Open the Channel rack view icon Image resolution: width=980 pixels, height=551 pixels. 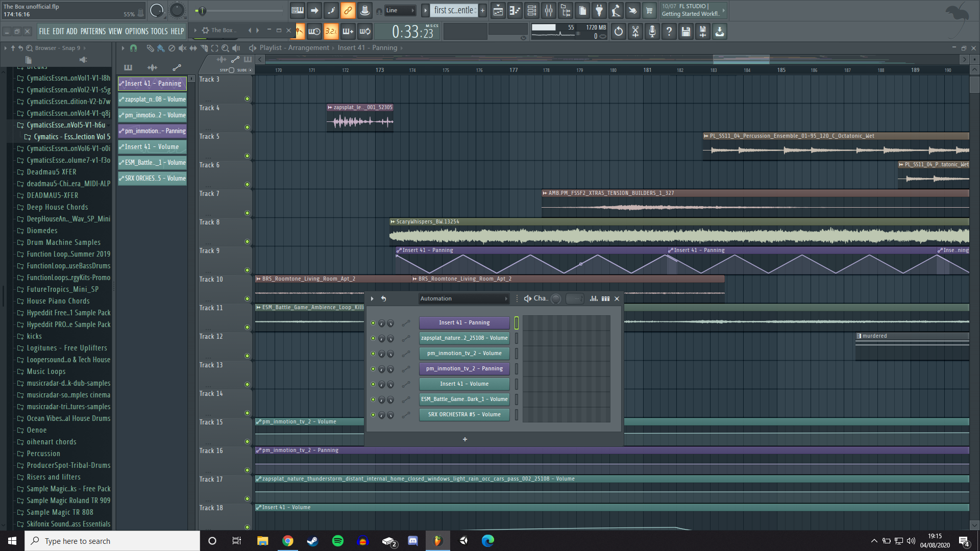click(x=532, y=10)
